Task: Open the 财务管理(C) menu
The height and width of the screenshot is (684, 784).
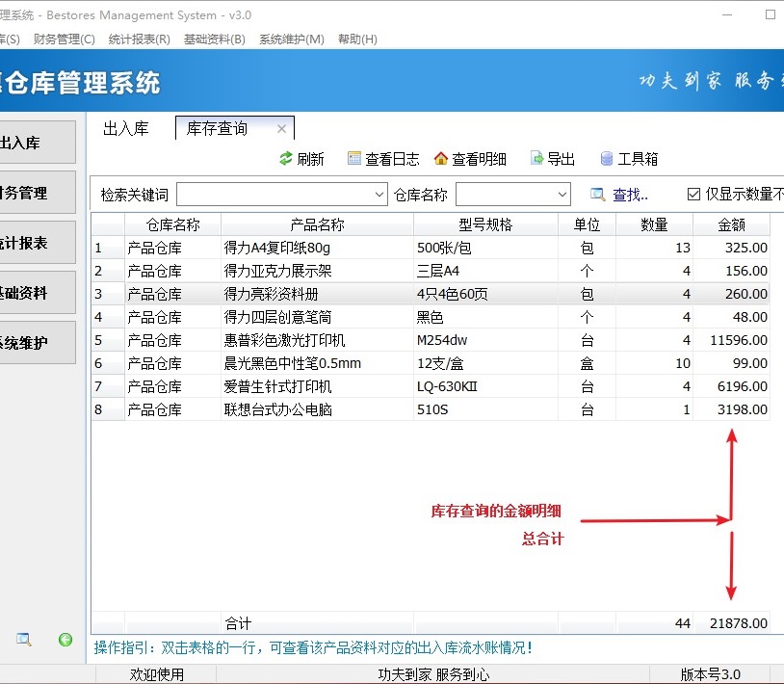Action: tap(64, 39)
